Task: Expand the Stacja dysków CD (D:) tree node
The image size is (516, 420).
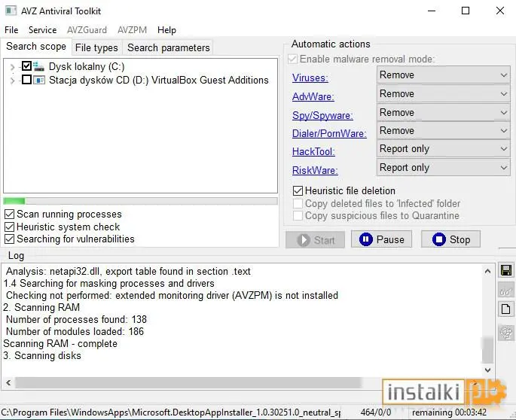Action: click(13, 81)
